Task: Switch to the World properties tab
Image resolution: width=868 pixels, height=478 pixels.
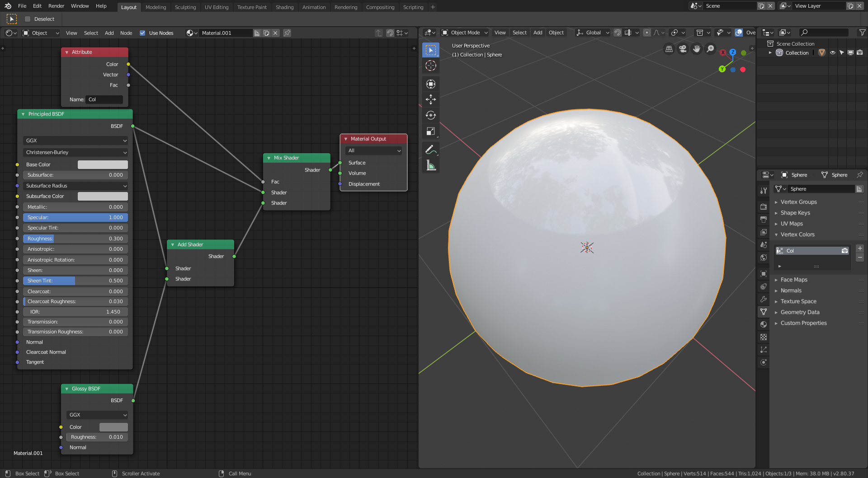Action: pos(764,257)
